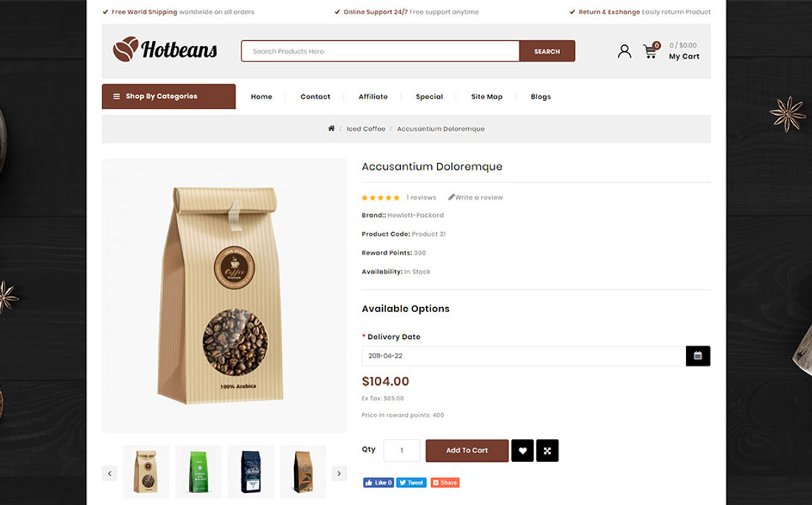Open the shopping cart icon

tap(651, 50)
